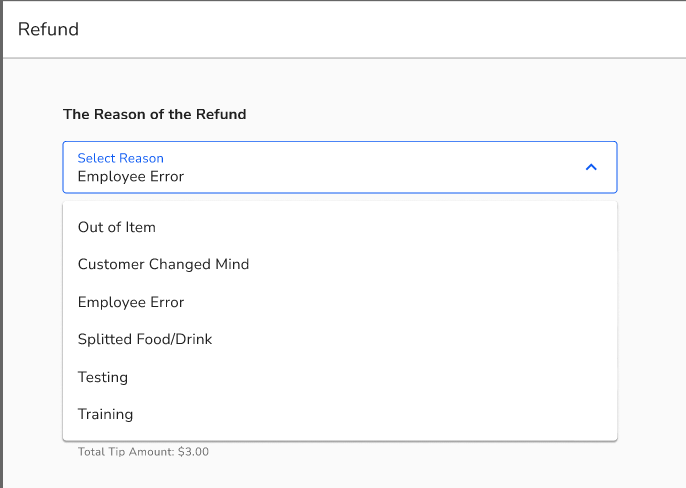Collapse the Select Reason dropdown chevron
The width and height of the screenshot is (686, 488).
(x=590, y=167)
